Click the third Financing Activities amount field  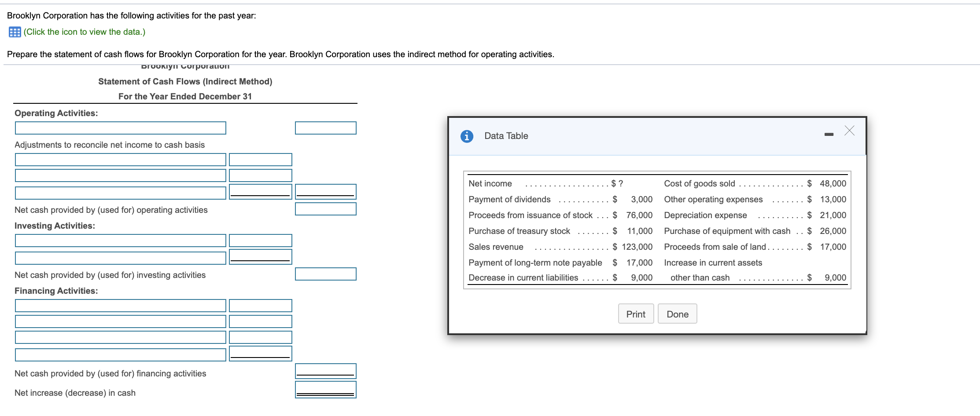coord(261,337)
